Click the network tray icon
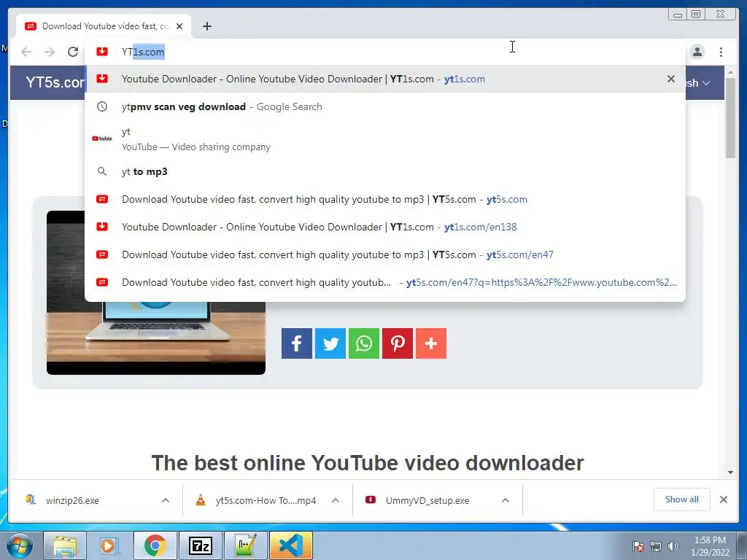This screenshot has width=747, height=560. (x=656, y=546)
